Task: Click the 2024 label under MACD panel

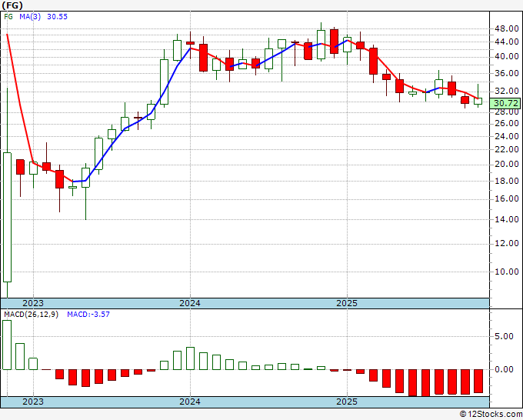Action: point(190,402)
